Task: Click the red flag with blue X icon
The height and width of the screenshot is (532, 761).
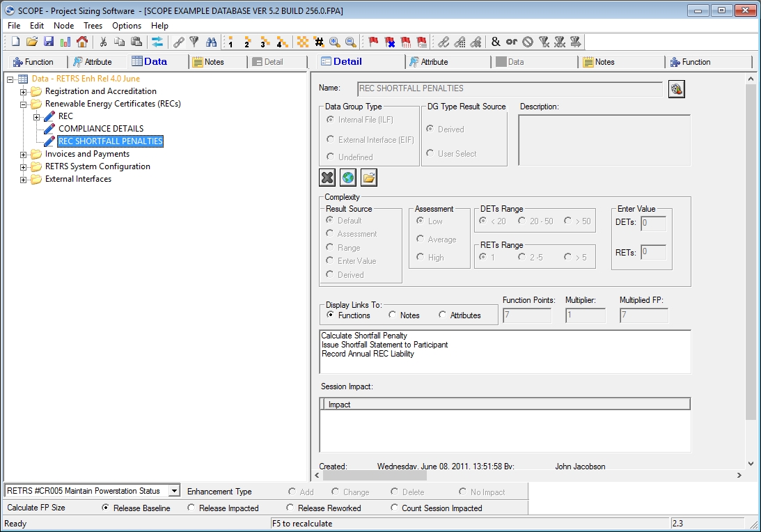Action: [x=389, y=42]
